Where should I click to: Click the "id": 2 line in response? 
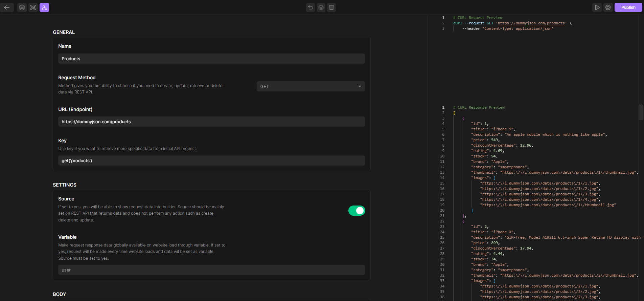click(x=480, y=227)
